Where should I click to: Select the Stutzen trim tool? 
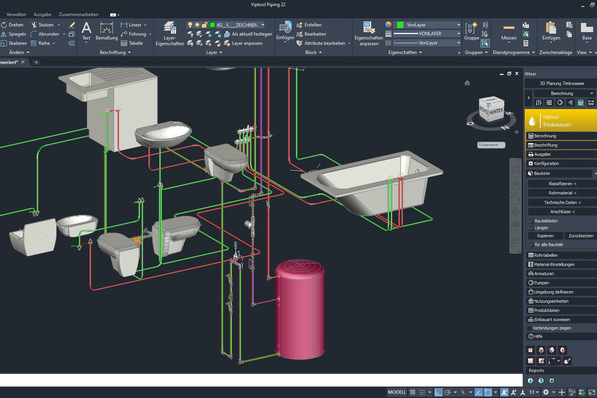[x=43, y=25]
